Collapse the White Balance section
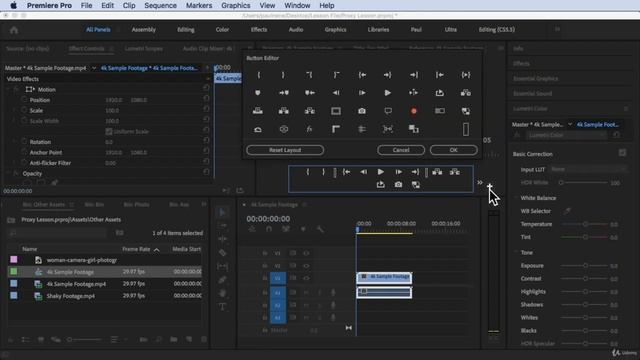The width and height of the screenshot is (640, 360). (x=516, y=198)
